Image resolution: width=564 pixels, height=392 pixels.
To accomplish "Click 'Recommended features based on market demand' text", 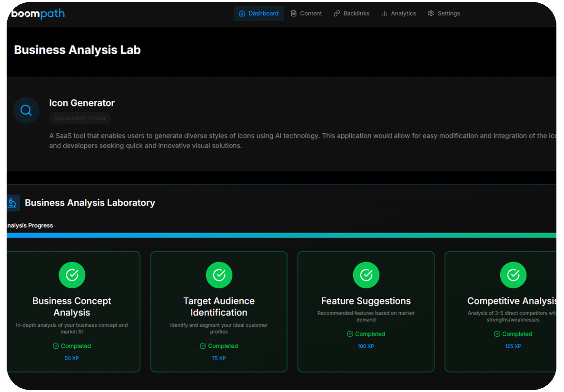I will click(366, 316).
